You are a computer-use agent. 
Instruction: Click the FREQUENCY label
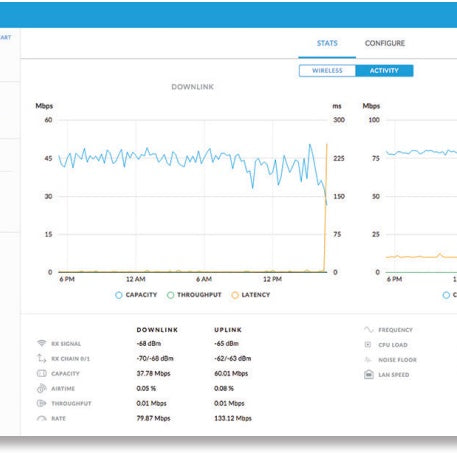(x=395, y=330)
